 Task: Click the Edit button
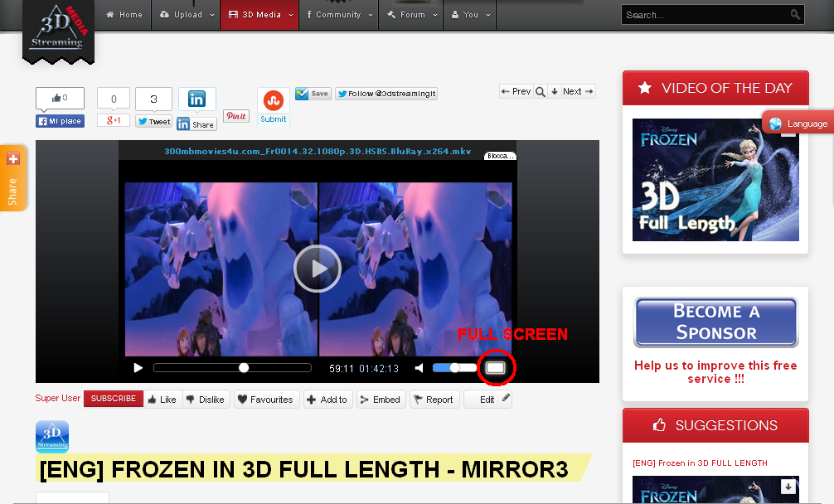pos(487,400)
